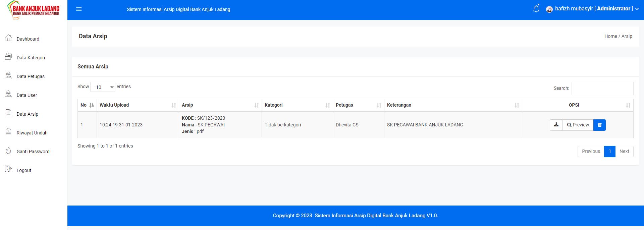The image size is (644, 230).
Task: Toggle the hamburger sidebar menu
Action: pos(79,9)
